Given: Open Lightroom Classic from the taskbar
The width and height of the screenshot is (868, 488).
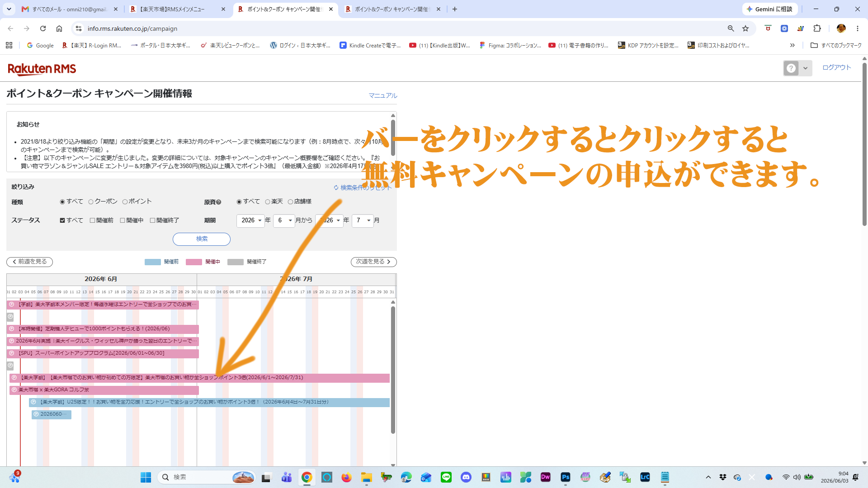Looking at the screenshot, I should pos(645,477).
